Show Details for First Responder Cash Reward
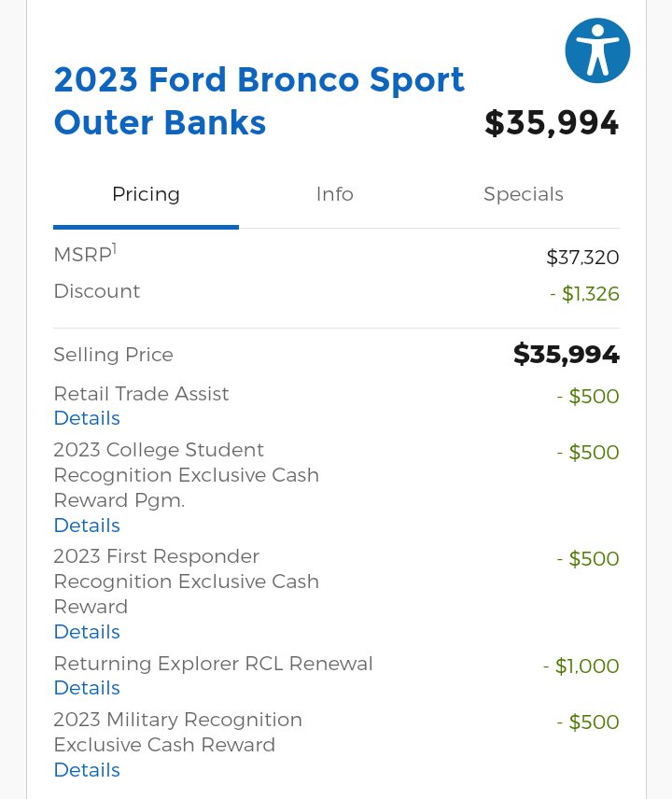672x799 pixels. coord(87,632)
